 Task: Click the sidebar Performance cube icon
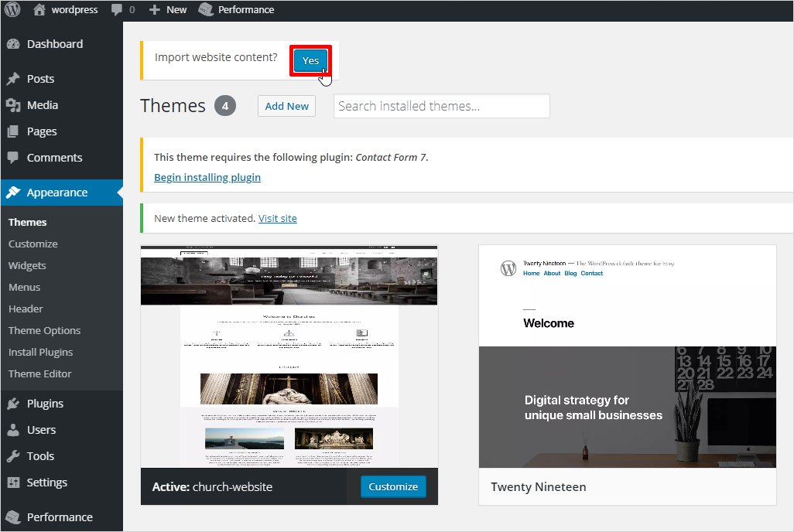coord(12,517)
